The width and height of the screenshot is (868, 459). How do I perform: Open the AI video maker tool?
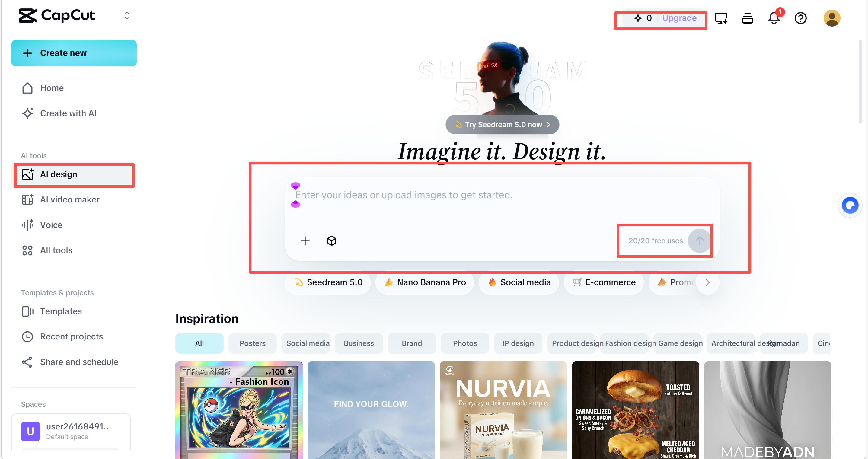point(69,199)
